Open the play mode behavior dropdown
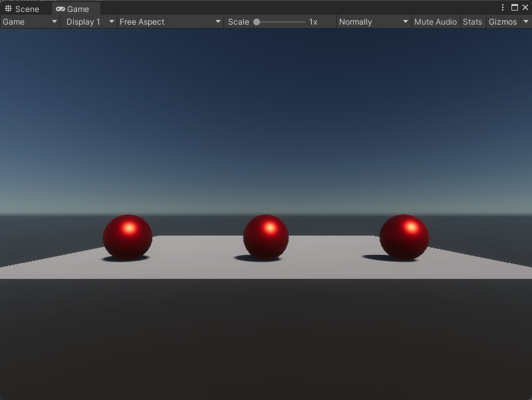The width and height of the screenshot is (532, 400). (x=372, y=21)
